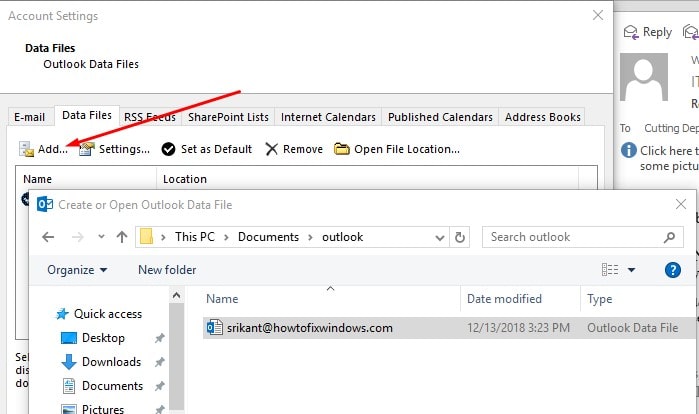Close the Account Settings dialog
The image size is (699, 414).
598,15
